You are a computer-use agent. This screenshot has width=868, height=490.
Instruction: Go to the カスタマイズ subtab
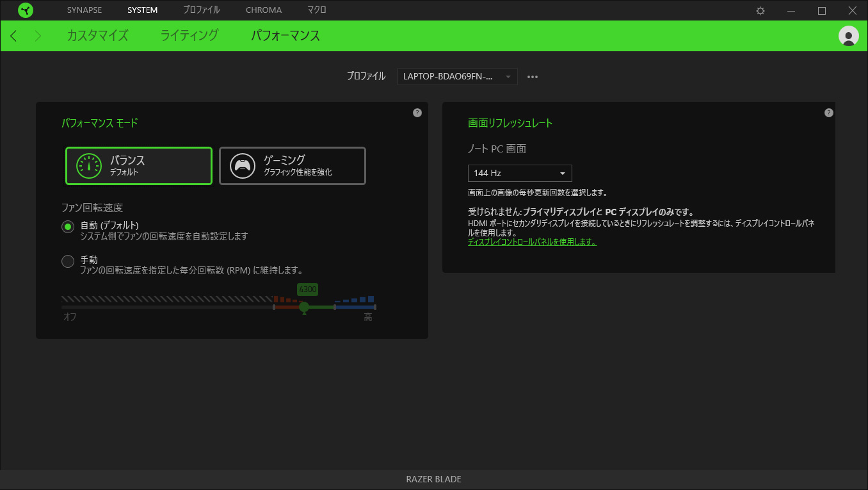pyautogui.click(x=97, y=36)
